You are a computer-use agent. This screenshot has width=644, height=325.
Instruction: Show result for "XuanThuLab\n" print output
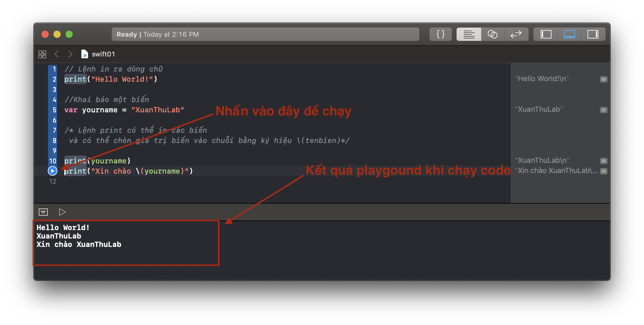(x=603, y=161)
